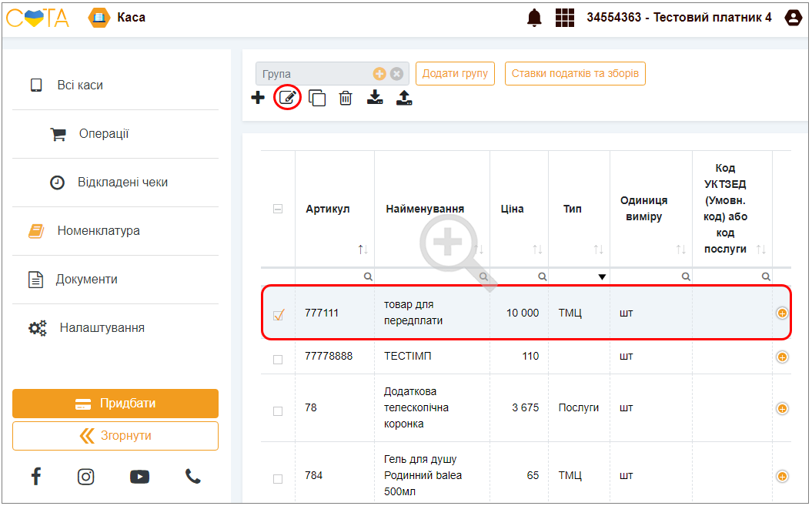
Task: Click '34554363 - Тестовий платник 4' text
Action: click(x=679, y=18)
